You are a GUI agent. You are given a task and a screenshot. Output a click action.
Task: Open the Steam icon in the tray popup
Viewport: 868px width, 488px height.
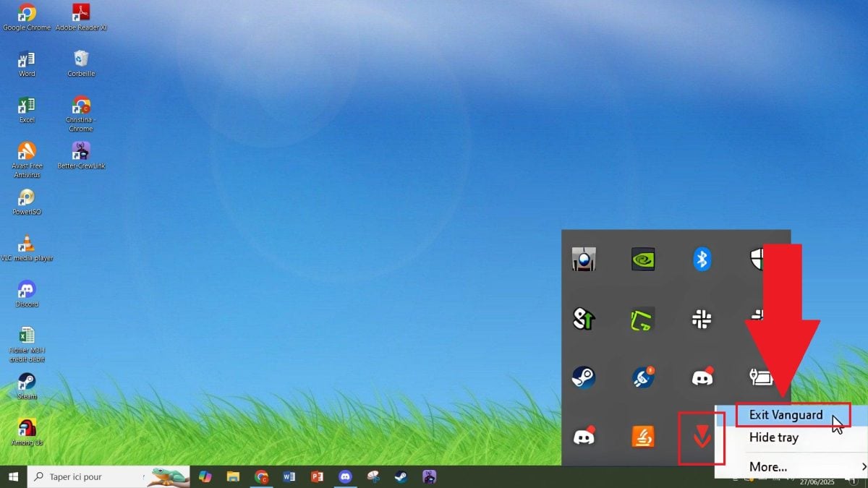click(x=584, y=377)
